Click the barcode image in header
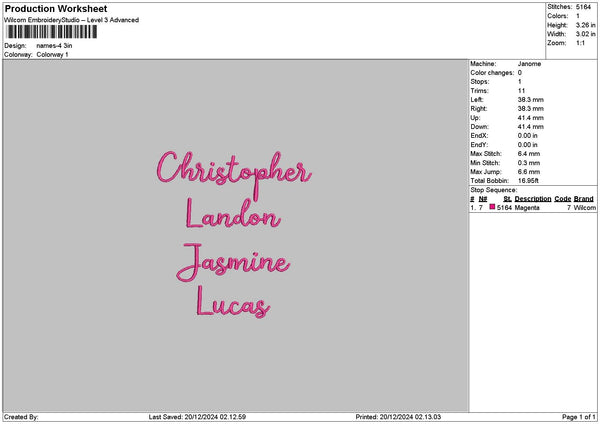This screenshot has width=600, height=424. [52, 32]
